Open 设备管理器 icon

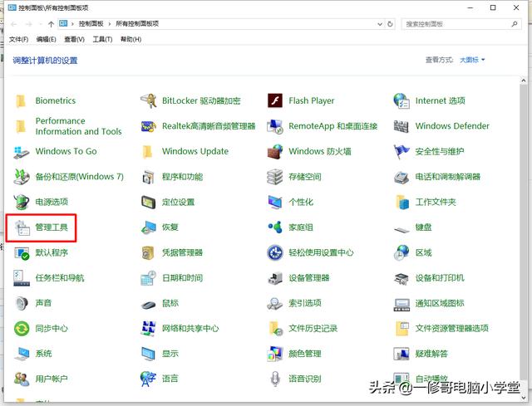[x=275, y=278]
